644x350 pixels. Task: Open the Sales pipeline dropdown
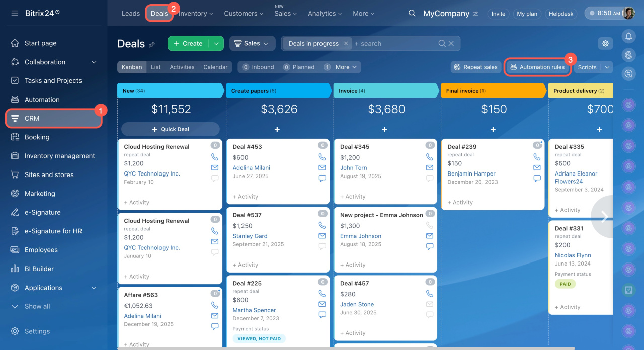252,44
